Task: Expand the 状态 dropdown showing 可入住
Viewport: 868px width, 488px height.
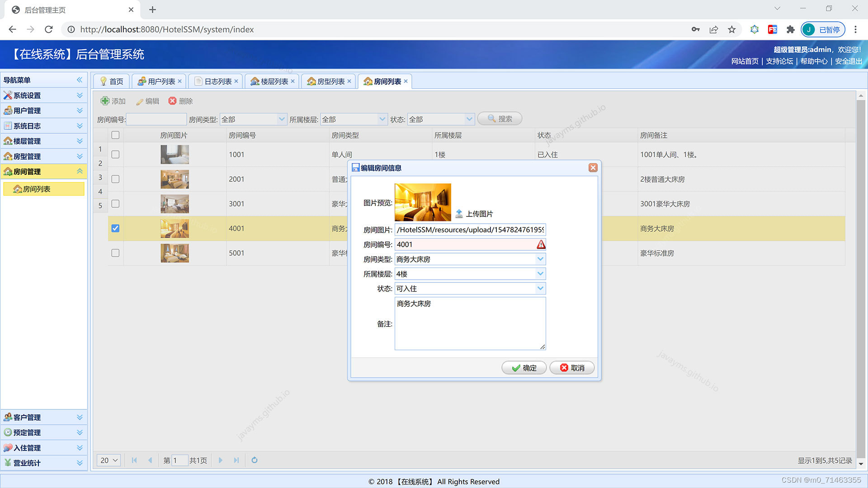Action: tap(540, 288)
